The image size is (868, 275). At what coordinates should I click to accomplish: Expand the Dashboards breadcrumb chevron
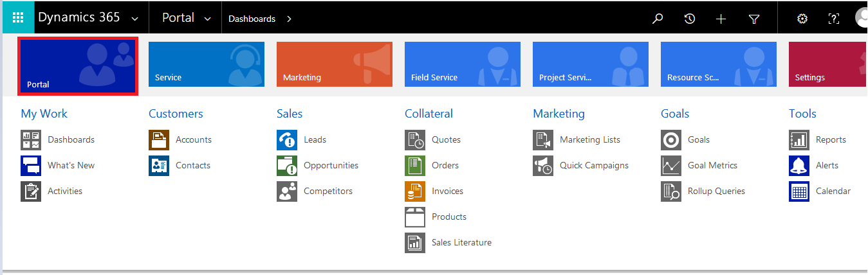(289, 19)
